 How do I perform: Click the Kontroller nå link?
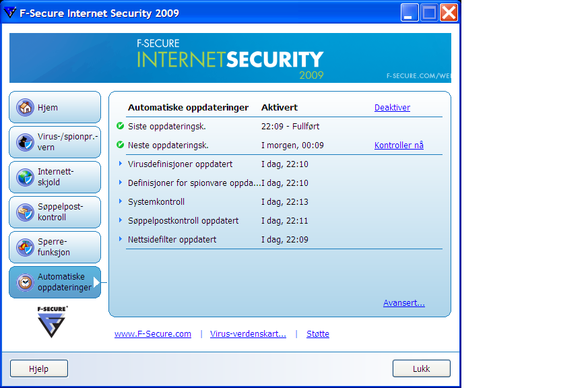pos(399,145)
